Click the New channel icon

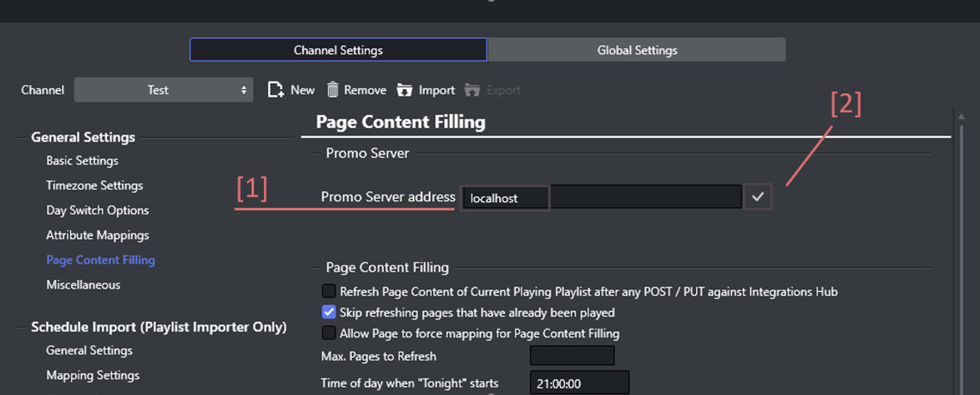coord(276,90)
